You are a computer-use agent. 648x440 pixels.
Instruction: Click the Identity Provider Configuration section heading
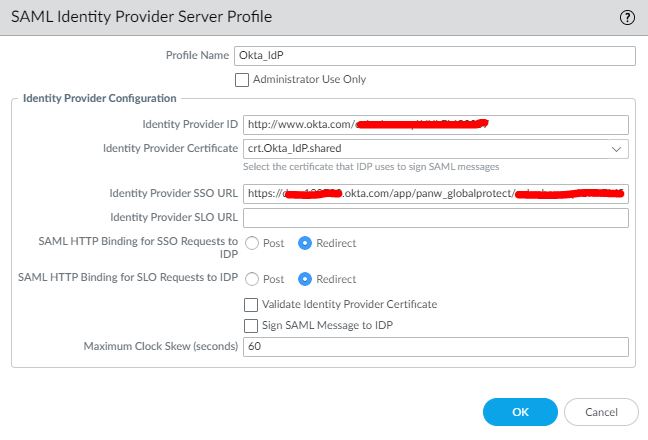point(98,98)
